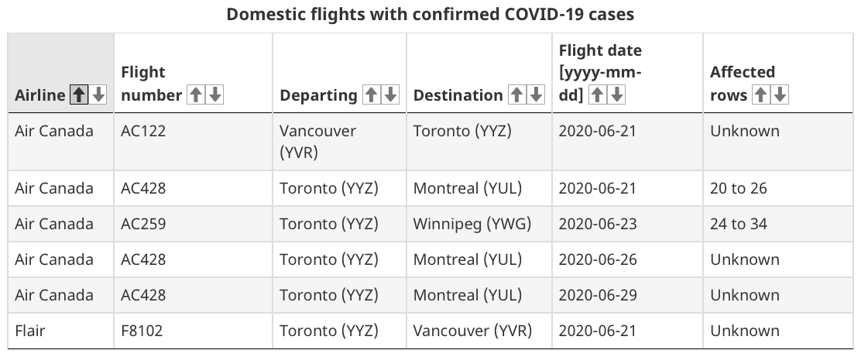Sort Flight date descending arrow
The height and width of the screenshot is (364, 868).
click(616, 94)
